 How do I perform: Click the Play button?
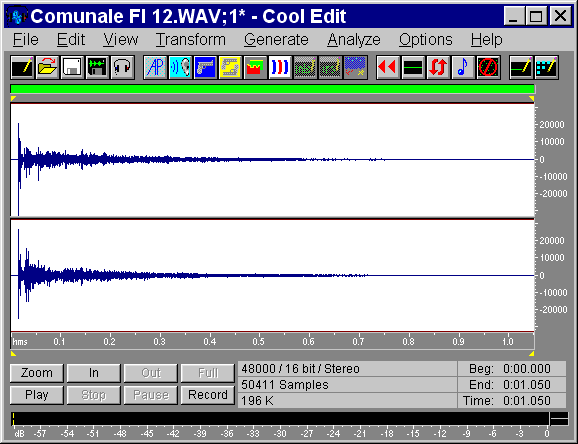37,395
